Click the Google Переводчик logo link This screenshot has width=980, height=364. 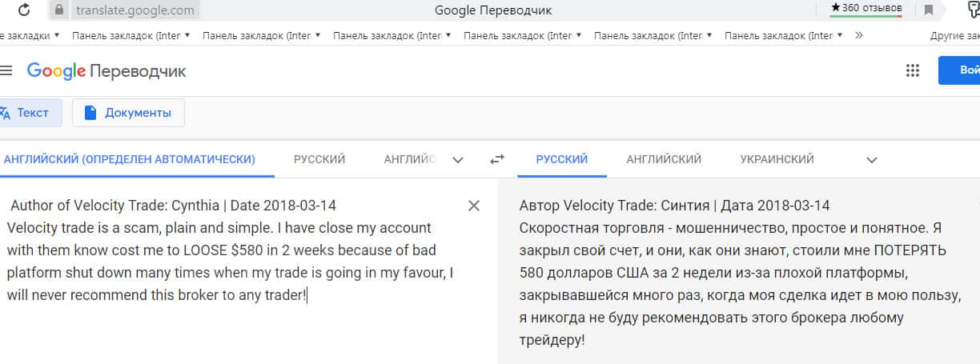[106, 71]
